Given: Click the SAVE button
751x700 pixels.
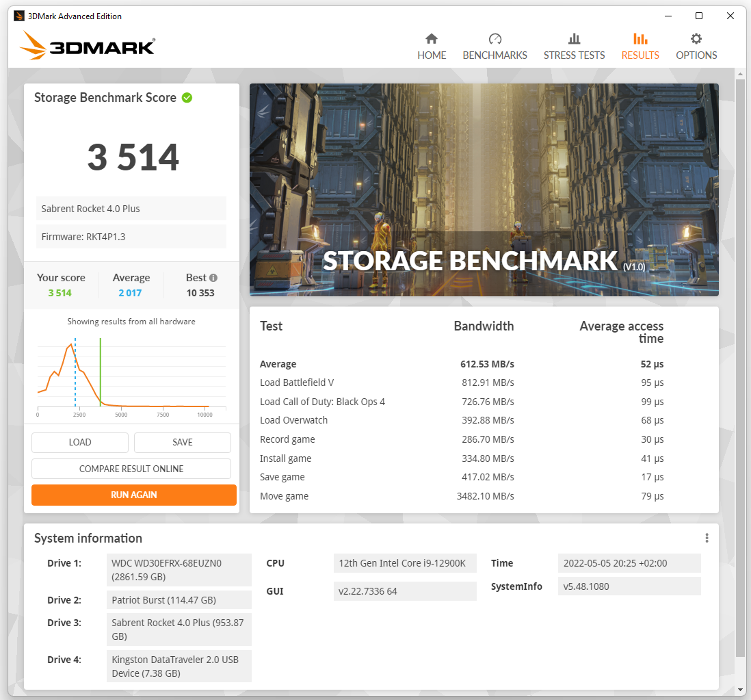Looking at the screenshot, I should (183, 442).
